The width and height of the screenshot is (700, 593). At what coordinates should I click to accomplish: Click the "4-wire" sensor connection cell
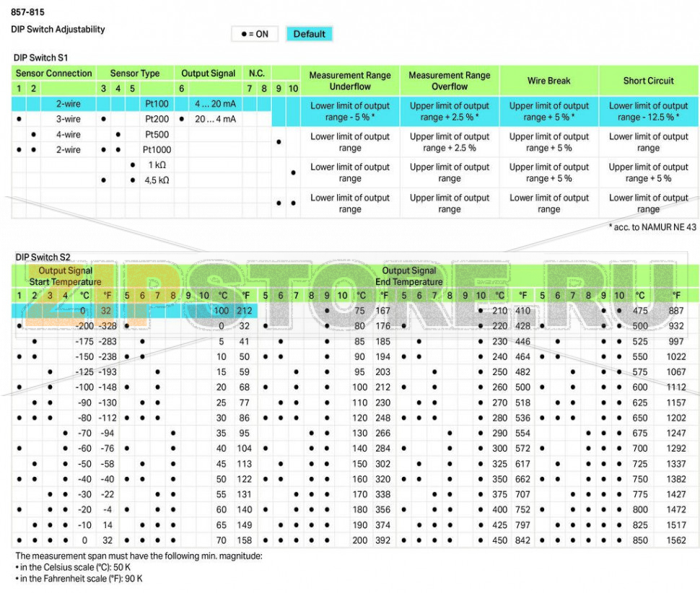[69, 134]
